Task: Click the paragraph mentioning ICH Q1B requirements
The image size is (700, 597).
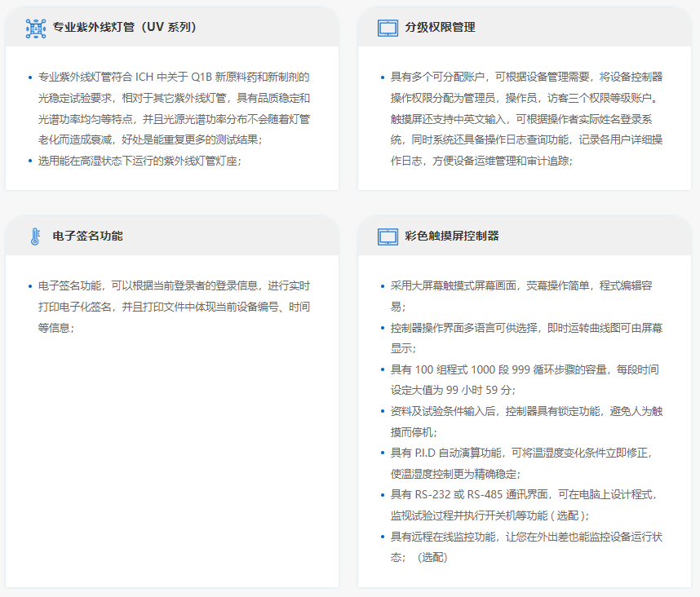Action: coord(173,108)
